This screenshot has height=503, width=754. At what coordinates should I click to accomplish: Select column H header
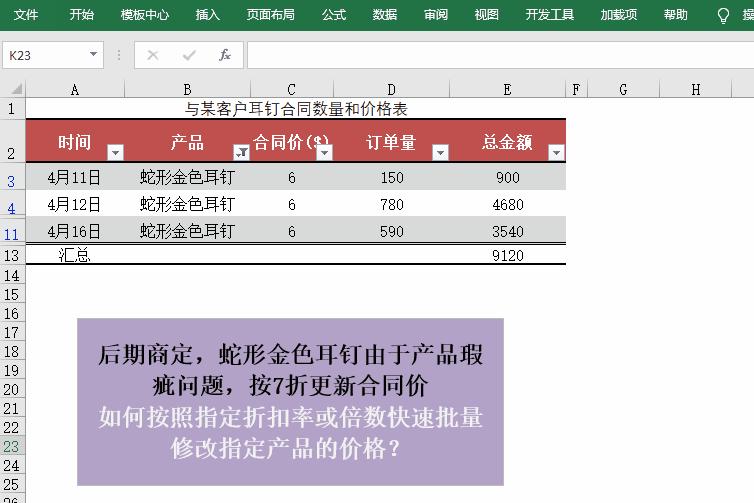(695, 89)
